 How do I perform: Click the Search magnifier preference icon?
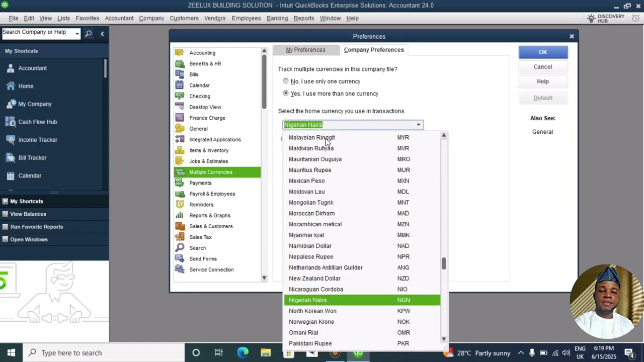pos(180,248)
